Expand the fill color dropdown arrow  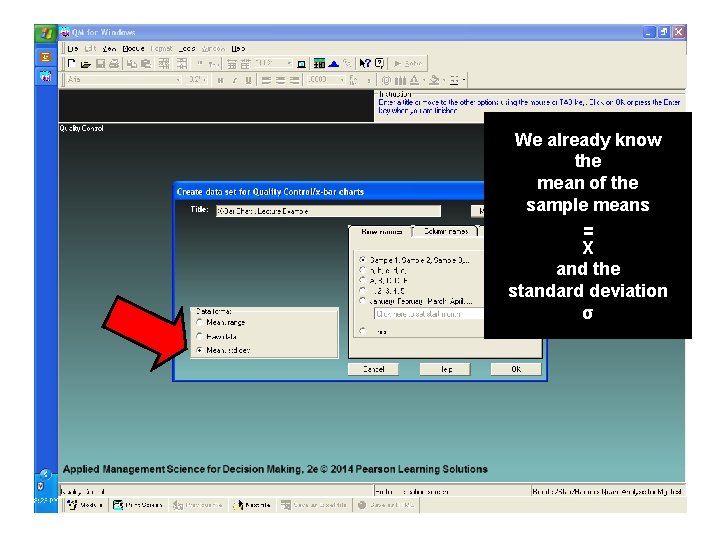(443, 80)
